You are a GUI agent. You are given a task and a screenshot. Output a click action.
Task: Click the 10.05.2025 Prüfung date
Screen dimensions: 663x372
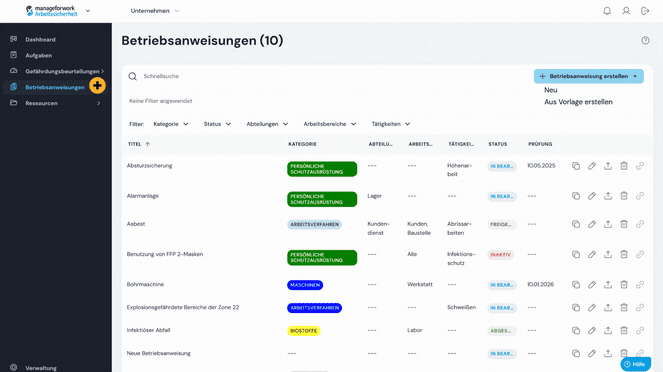(x=541, y=166)
